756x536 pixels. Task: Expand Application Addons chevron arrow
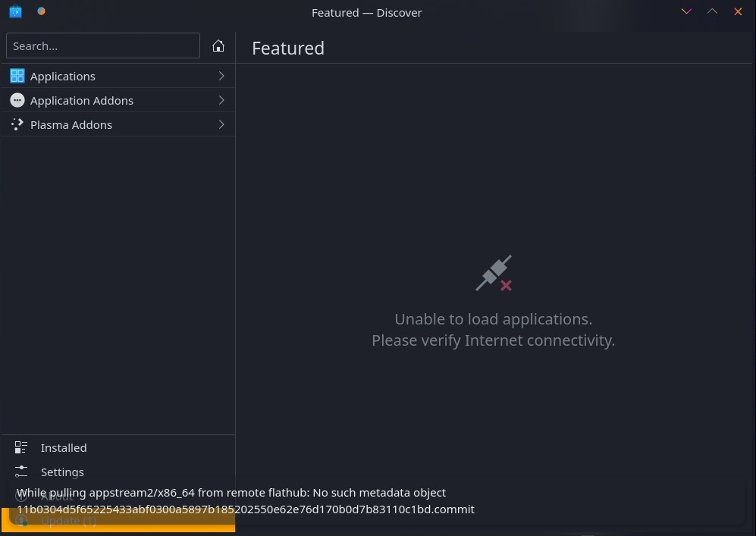point(221,100)
